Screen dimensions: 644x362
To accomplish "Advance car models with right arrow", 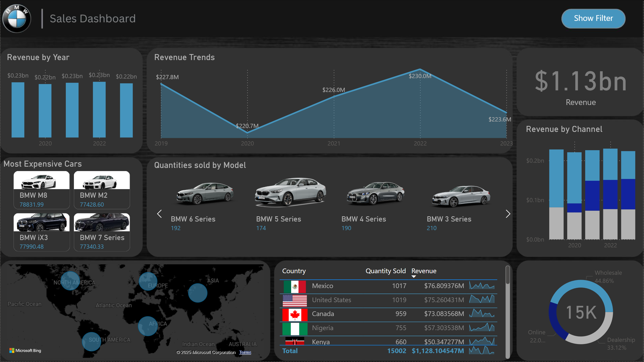I will (508, 214).
